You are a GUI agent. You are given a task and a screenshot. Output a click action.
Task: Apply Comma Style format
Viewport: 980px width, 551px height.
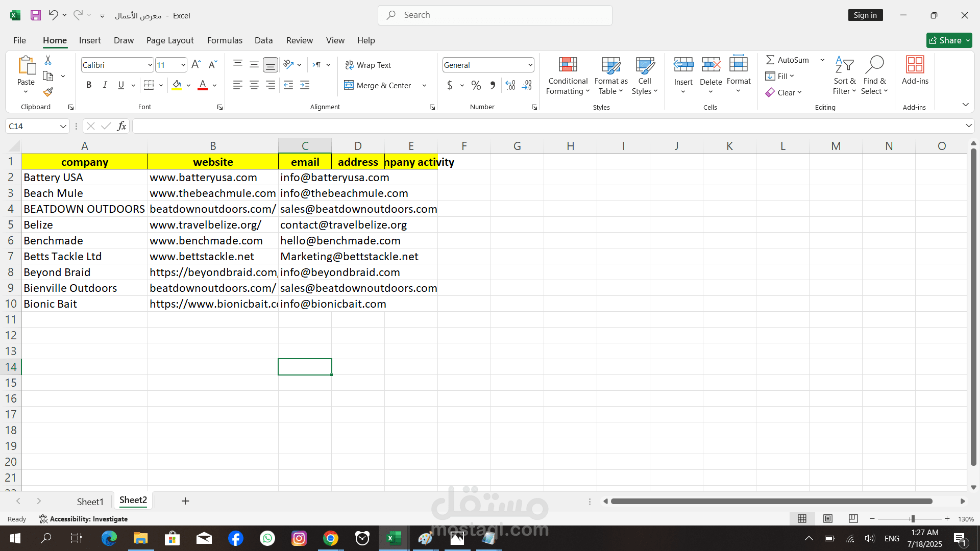coord(493,85)
